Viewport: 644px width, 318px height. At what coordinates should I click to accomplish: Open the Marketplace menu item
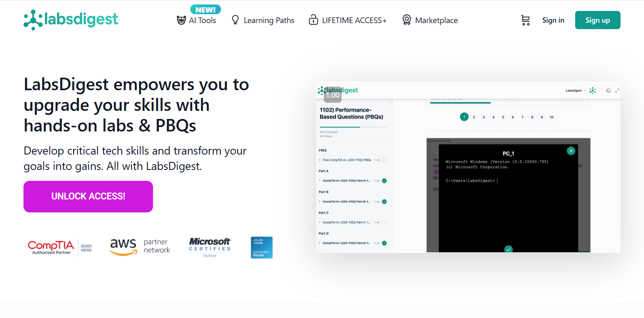click(430, 20)
